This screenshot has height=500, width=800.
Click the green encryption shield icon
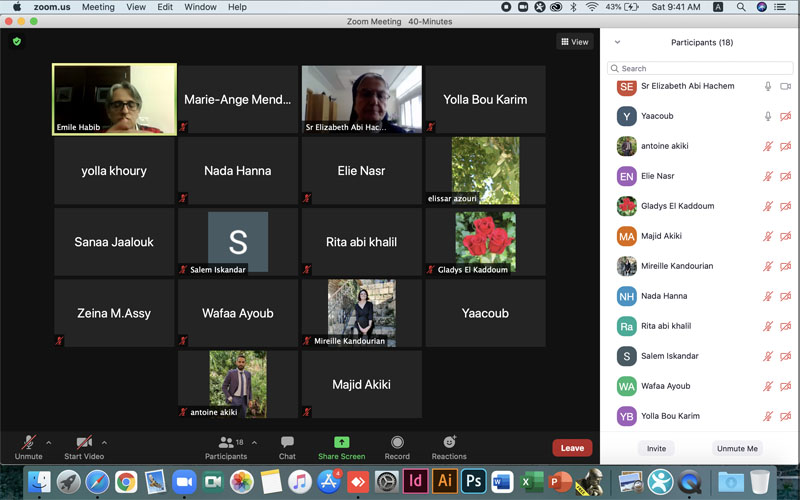(17, 41)
